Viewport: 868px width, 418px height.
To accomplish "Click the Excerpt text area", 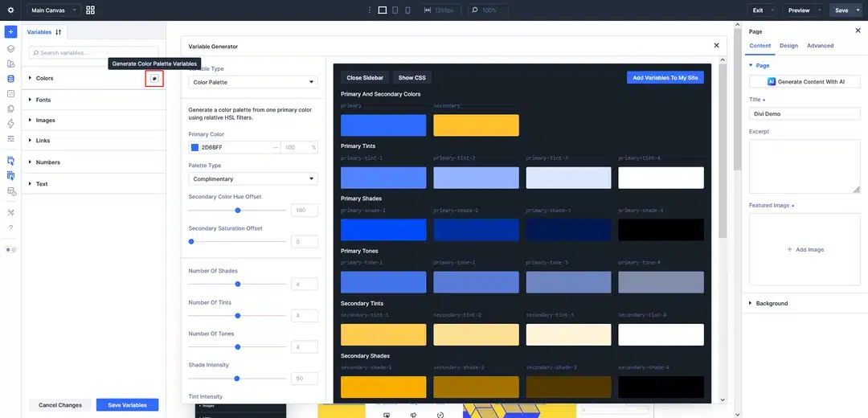I will [805, 166].
